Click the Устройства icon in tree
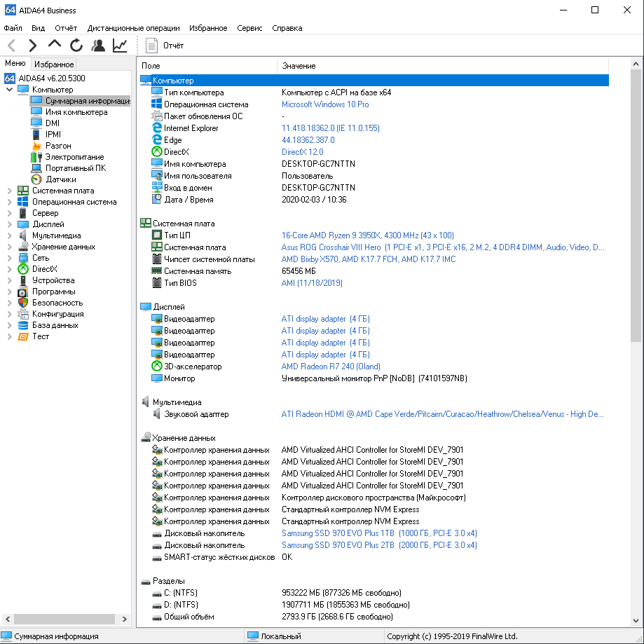 [x=23, y=280]
